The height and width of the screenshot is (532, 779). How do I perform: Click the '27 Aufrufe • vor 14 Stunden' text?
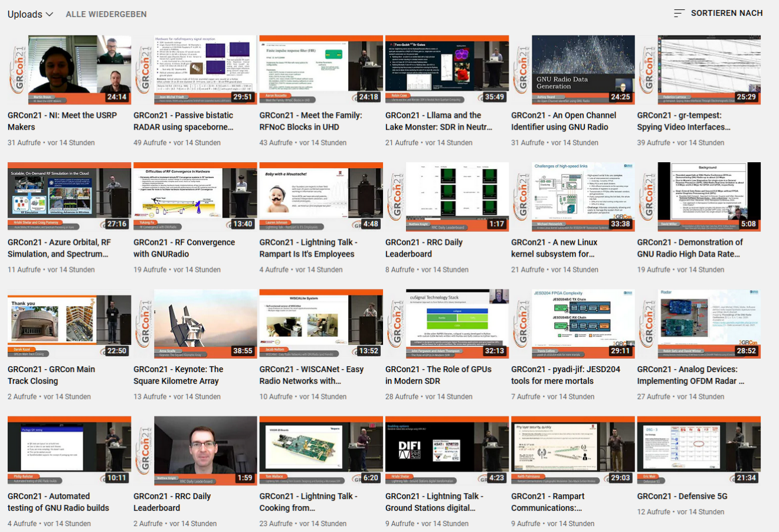click(x=680, y=397)
